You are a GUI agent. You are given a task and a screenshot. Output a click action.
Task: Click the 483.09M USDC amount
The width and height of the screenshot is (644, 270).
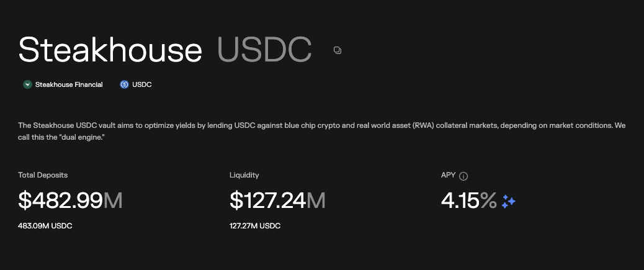click(45, 226)
